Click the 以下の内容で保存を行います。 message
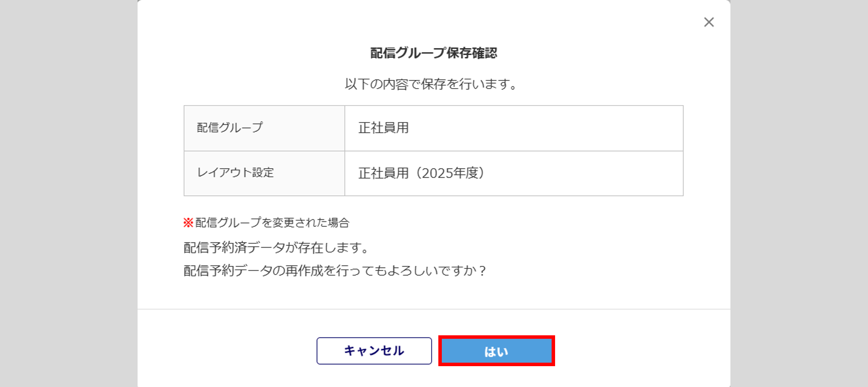The image size is (868, 387). click(x=431, y=84)
